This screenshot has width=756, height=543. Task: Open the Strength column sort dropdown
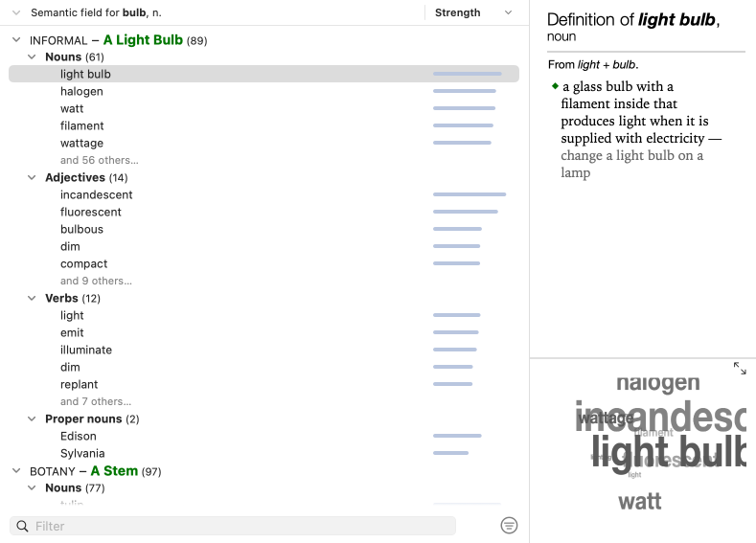click(x=509, y=12)
